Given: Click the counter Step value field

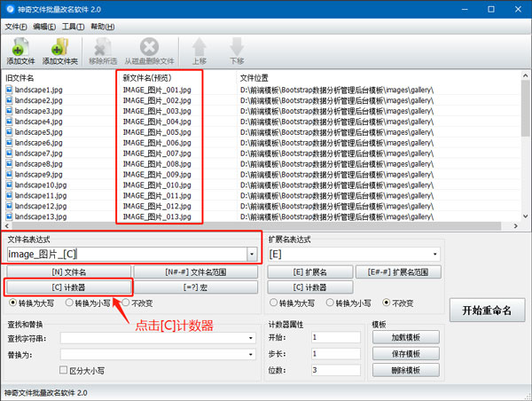Looking at the screenshot, I should pyautogui.click(x=336, y=353).
